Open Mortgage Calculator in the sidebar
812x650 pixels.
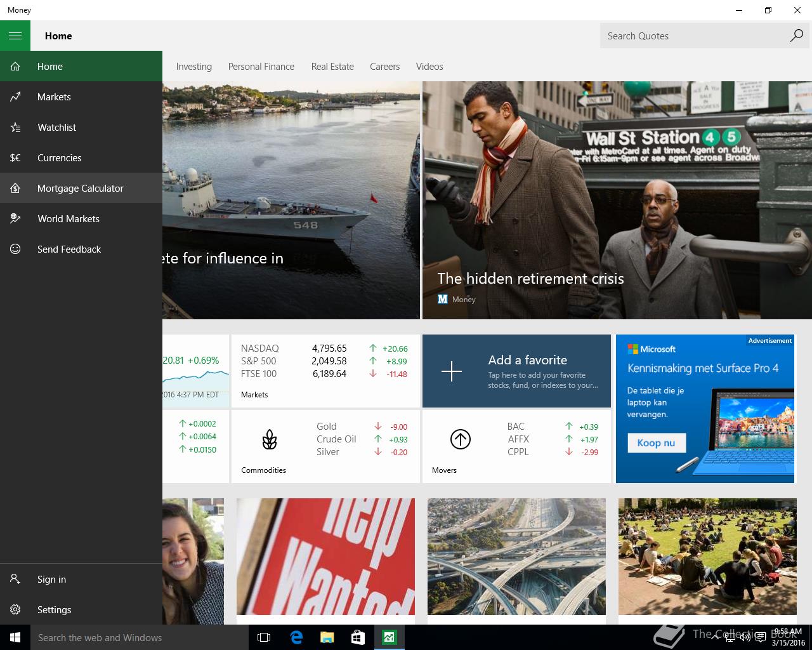pyautogui.click(x=81, y=188)
